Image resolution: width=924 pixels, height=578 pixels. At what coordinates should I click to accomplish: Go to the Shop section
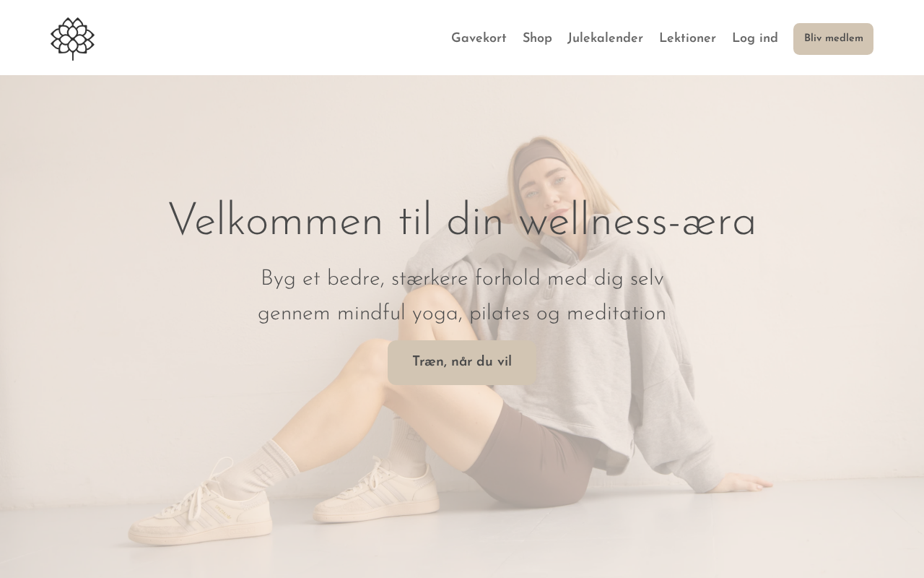click(x=537, y=38)
